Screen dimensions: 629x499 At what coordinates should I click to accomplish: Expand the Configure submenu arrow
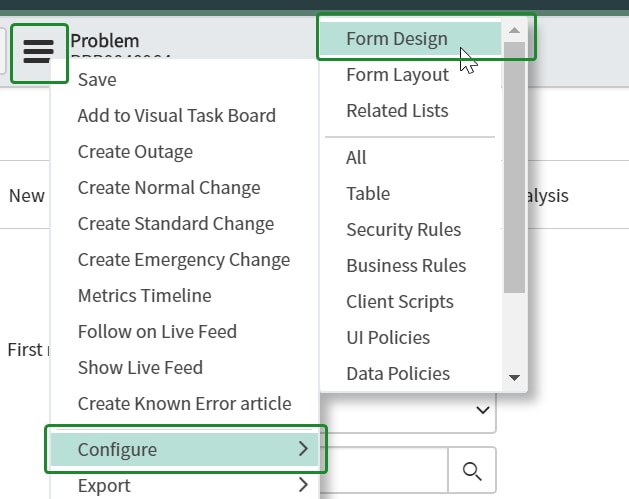tap(303, 448)
